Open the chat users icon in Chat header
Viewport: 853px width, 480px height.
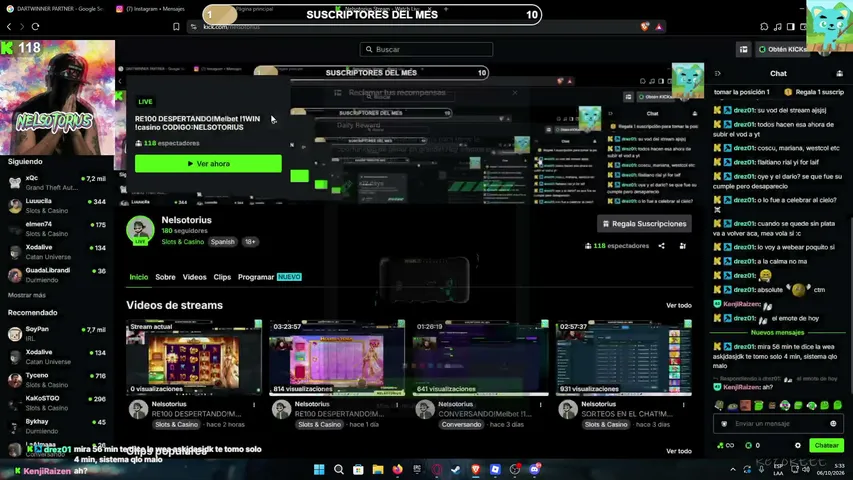pyautogui.click(x=839, y=73)
